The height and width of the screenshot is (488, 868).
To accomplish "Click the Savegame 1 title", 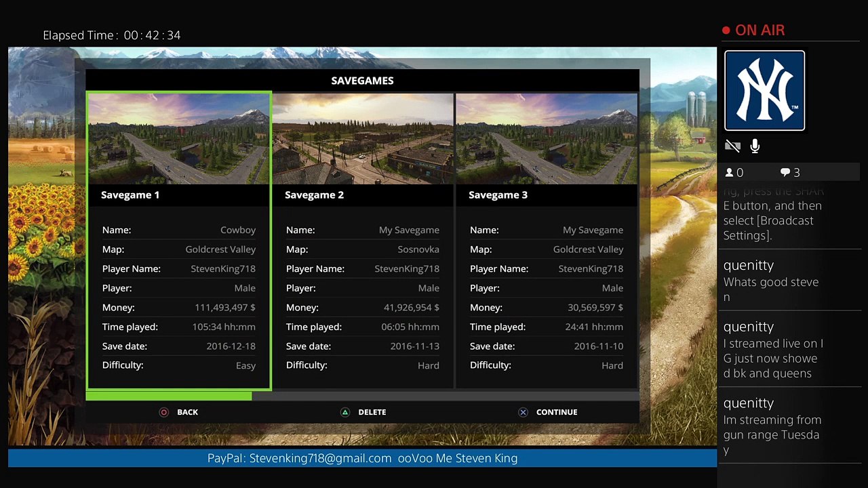I will pos(130,195).
